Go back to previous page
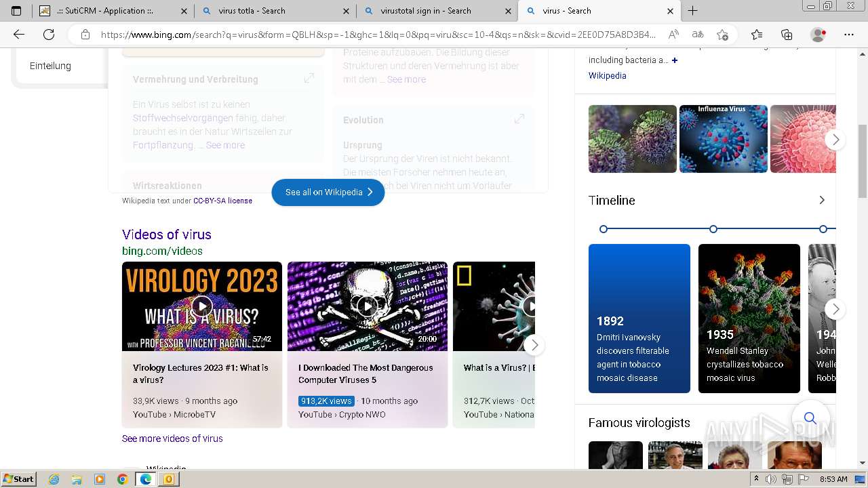 [x=18, y=35]
